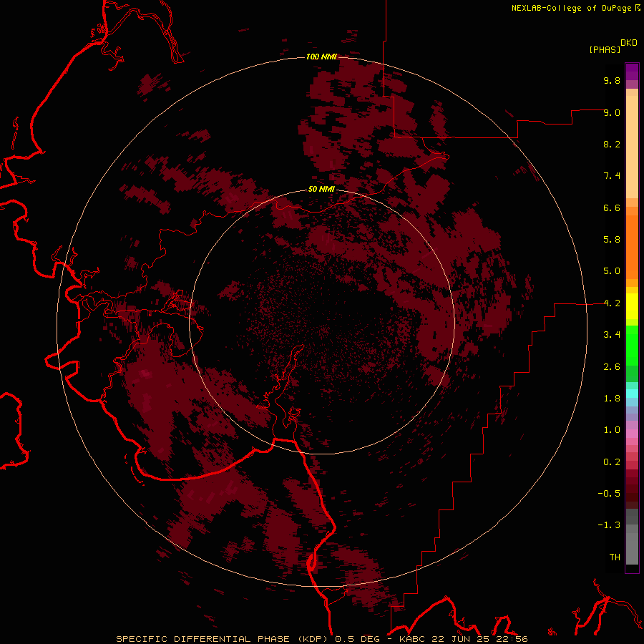Click the NEXLAB-College of DuPage label

pos(572,8)
